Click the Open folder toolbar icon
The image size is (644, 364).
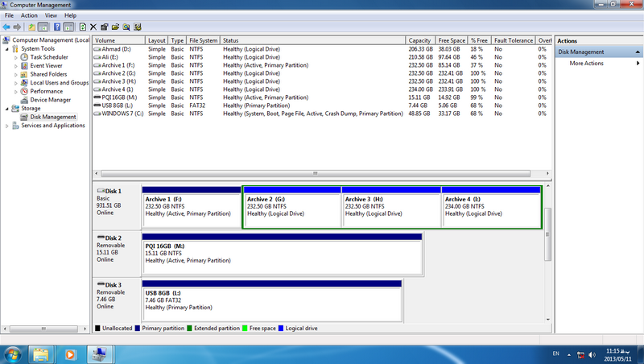pyautogui.click(x=115, y=27)
